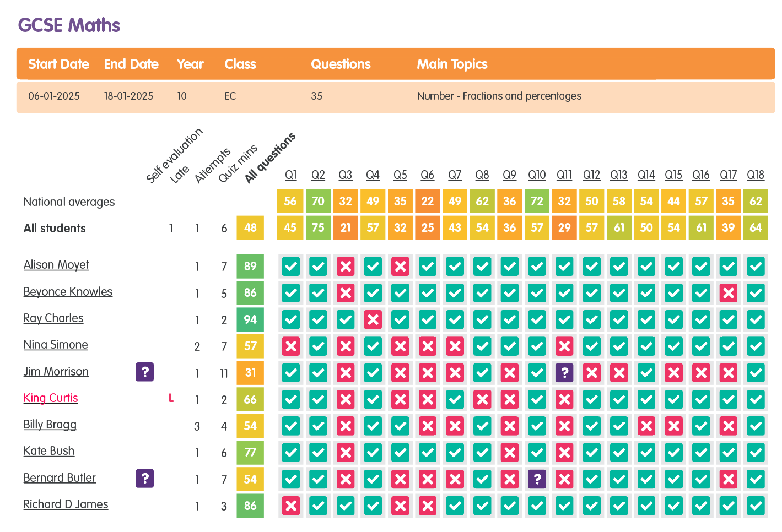The height and width of the screenshot is (532, 782).
Task: Click the All students overall score 48
Action: pyautogui.click(x=250, y=228)
